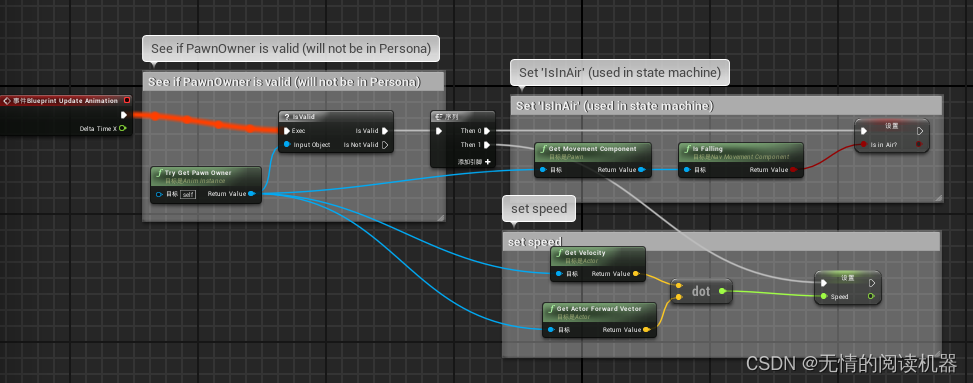Click the 'See if PawnOwner is valid' comment bubble
973x383 pixels.
click(x=291, y=48)
